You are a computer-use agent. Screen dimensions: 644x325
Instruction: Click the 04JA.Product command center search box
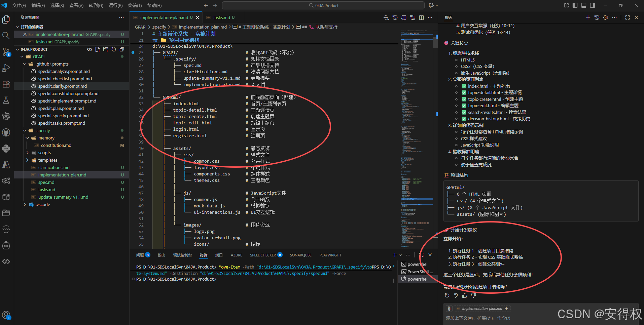coord(323,5)
